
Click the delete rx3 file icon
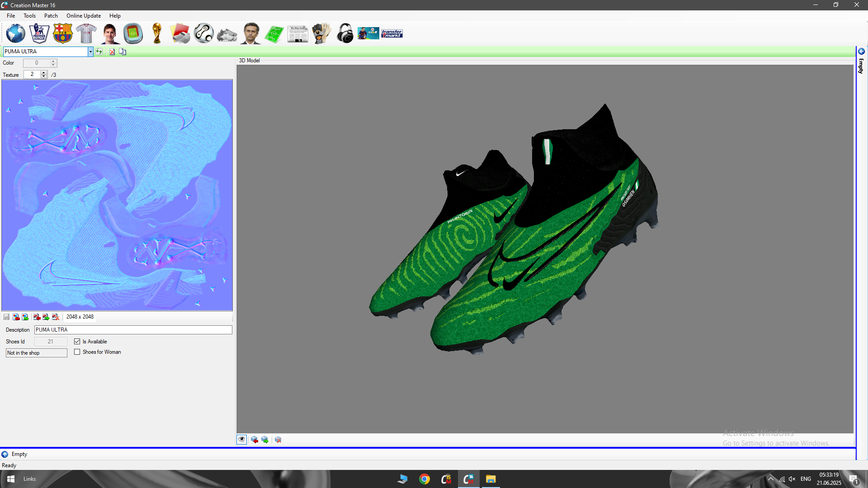click(56, 317)
